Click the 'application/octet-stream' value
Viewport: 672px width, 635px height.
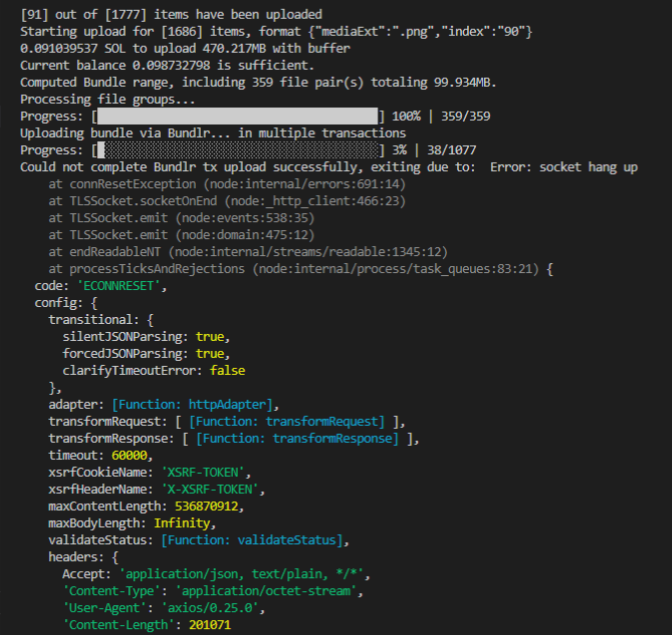pos(266,591)
